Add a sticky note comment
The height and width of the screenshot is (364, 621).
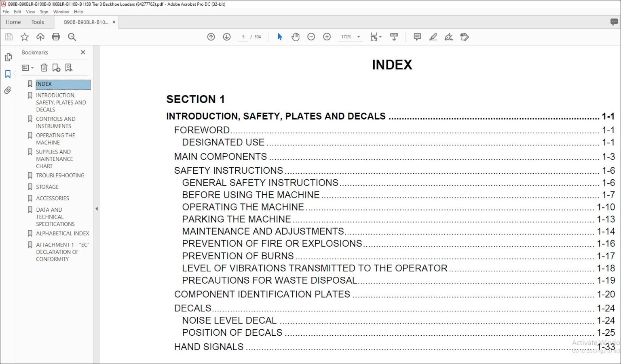418,37
